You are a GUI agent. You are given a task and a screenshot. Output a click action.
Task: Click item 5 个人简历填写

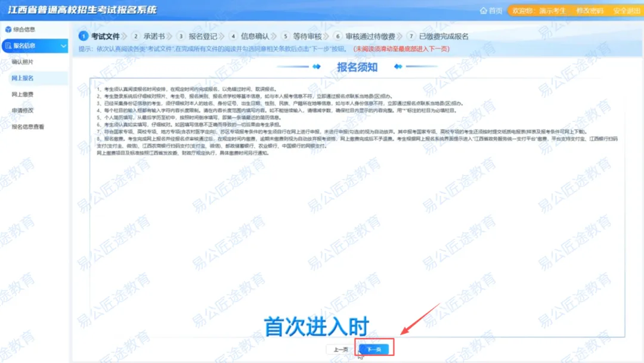point(190,118)
